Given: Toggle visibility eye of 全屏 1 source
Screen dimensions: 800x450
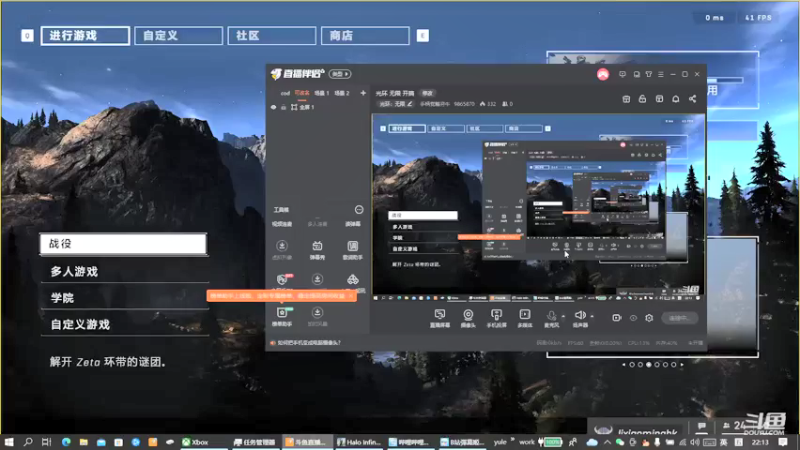Looking at the screenshot, I should (x=273, y=107).
